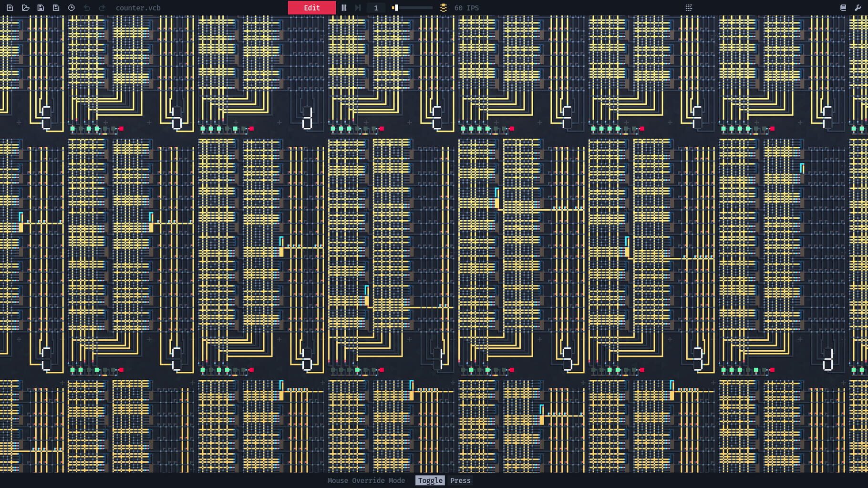Click the Save As icon
The height and width of the screenshot is (488, 868).
[56, 8]
